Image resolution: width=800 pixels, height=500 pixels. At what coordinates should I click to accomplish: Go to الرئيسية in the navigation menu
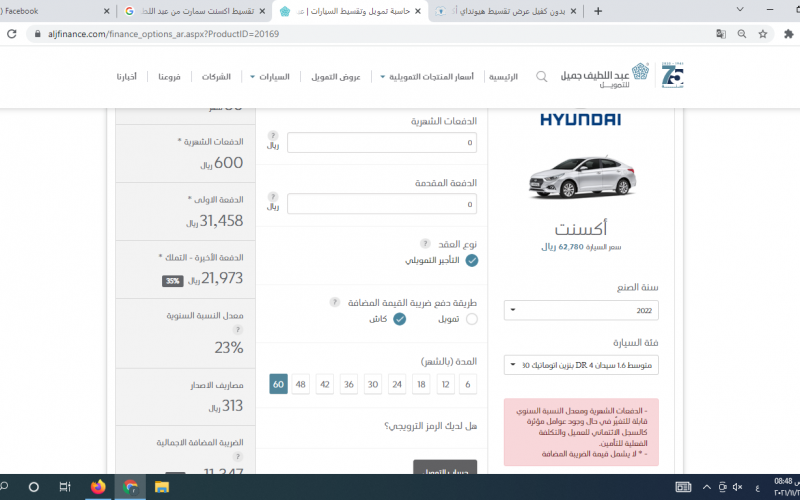tap(503, 77)
